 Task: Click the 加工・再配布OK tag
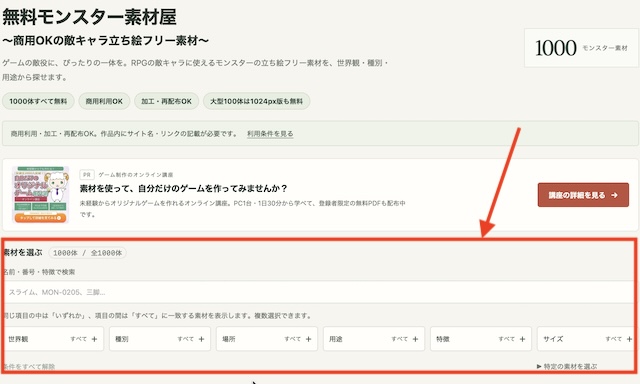(167, 101)
